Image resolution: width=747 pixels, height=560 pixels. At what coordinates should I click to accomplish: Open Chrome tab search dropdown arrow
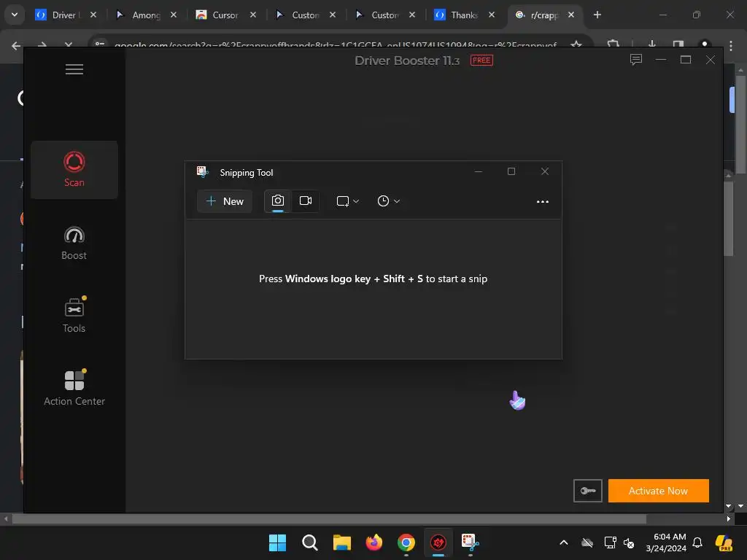point(15,15)
